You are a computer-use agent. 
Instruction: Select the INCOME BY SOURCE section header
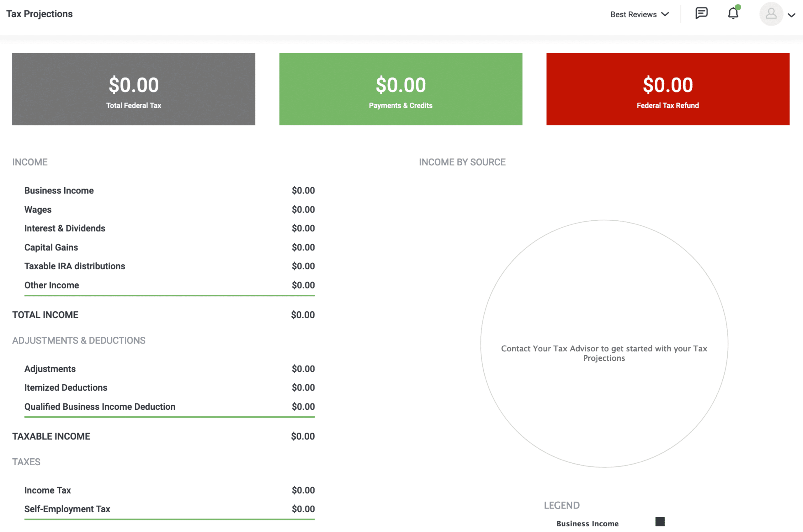coord(462,162)
